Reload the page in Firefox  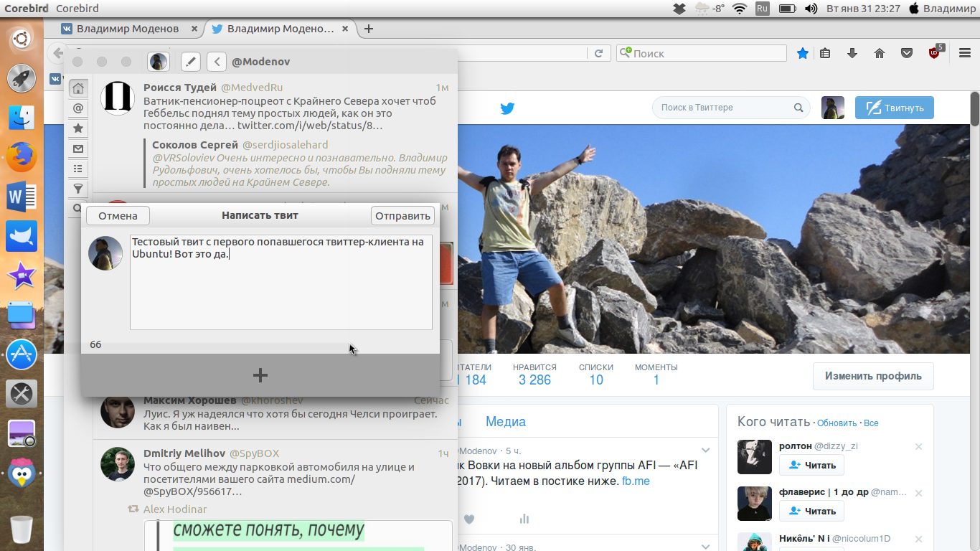click(x=598, y=53)
